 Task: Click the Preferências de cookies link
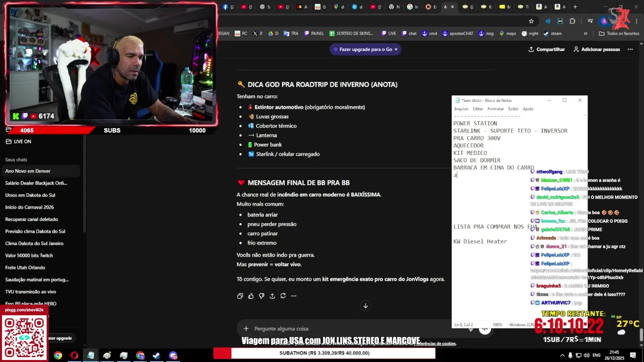click(436, 343)
